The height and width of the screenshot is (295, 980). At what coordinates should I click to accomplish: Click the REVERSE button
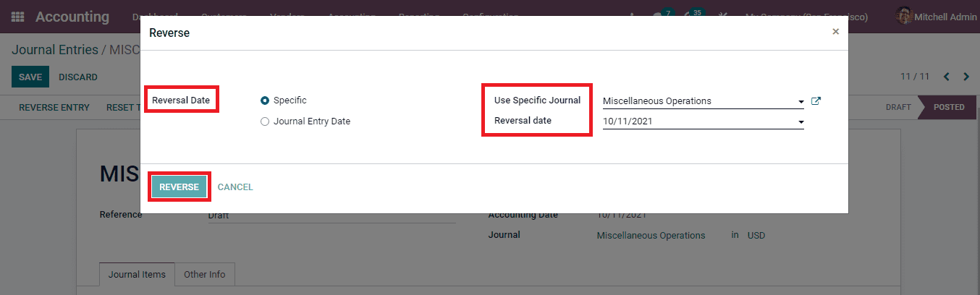(179, 187)
